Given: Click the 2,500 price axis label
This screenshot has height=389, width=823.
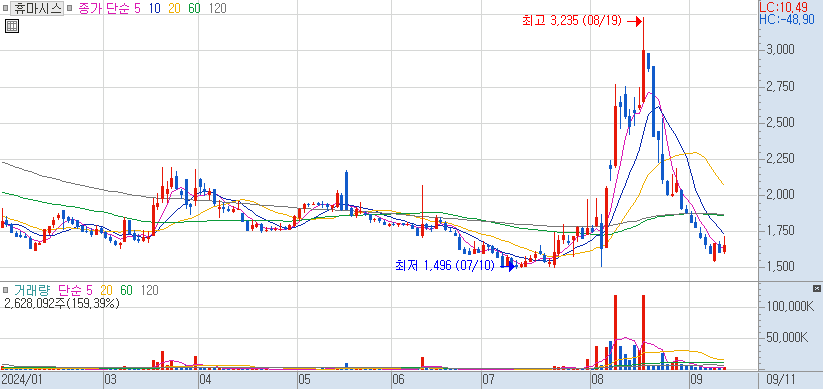Looking at the screenshot, I should tap(779, 123).
